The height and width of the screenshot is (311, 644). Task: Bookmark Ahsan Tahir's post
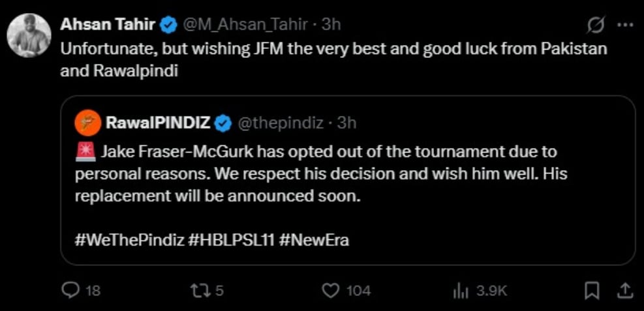click(x=592, y=291)
